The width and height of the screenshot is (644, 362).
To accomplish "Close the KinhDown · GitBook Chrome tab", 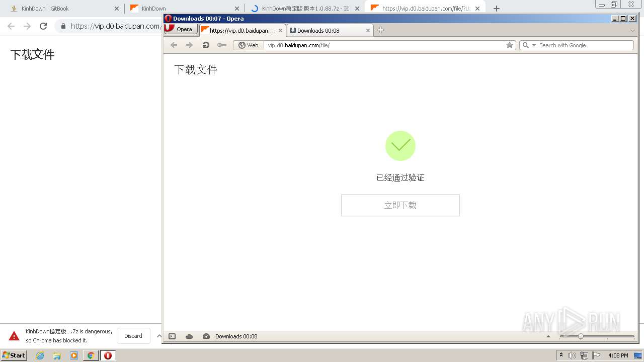I will tap(117, 9).
